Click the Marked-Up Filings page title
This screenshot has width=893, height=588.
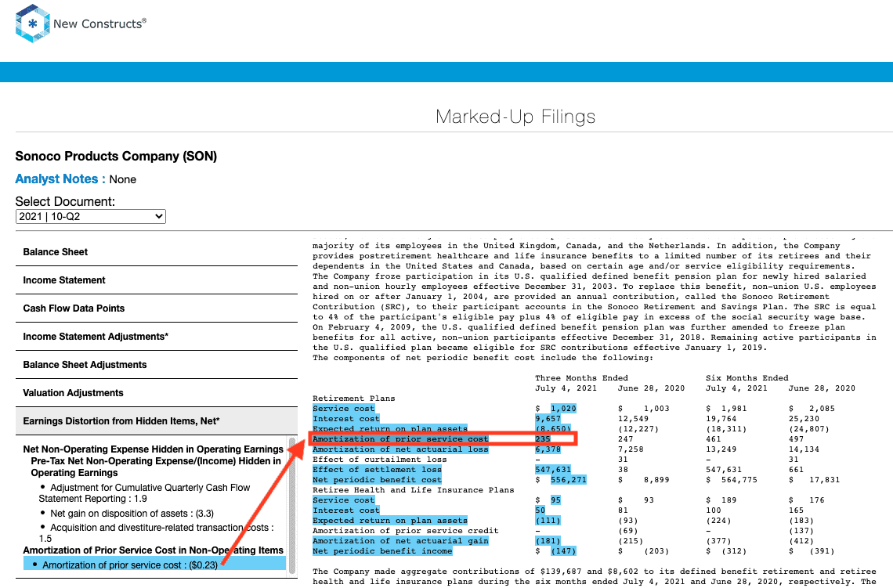(x=515, y=117)
